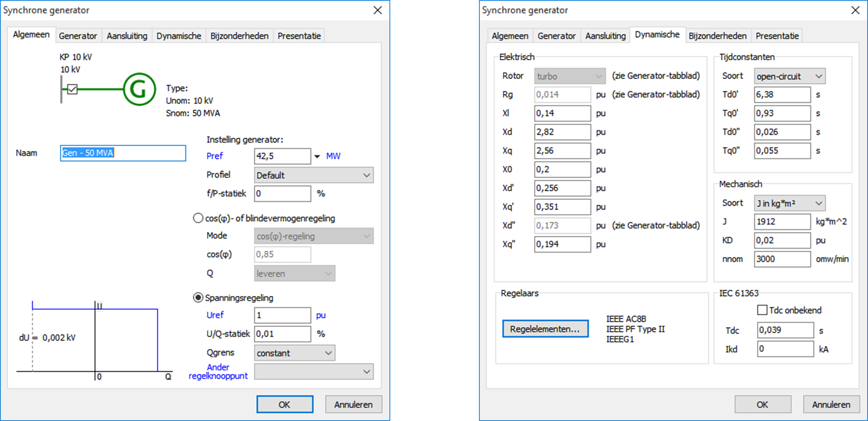The height and width of the screenshot is (421, 868).
Task: Open Bijzonderheden tab in right dialog
Action: click(717, 36)
